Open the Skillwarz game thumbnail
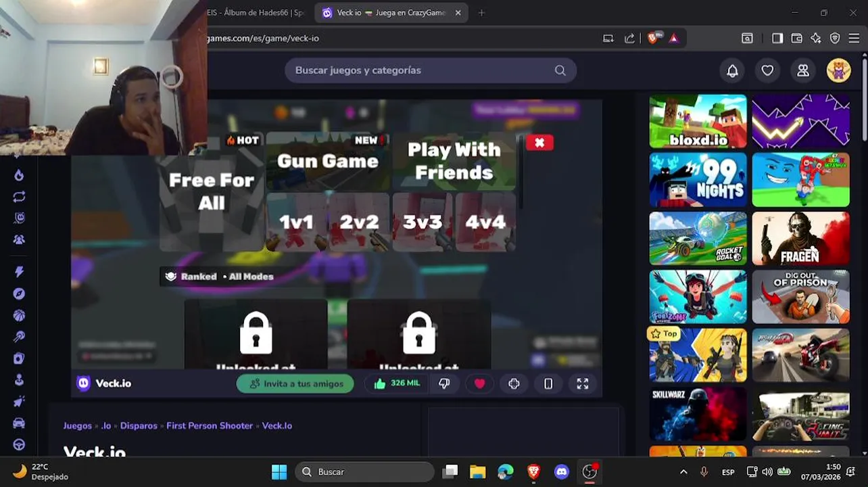Screen dimensions: 868x487 [x=698, y=414]
